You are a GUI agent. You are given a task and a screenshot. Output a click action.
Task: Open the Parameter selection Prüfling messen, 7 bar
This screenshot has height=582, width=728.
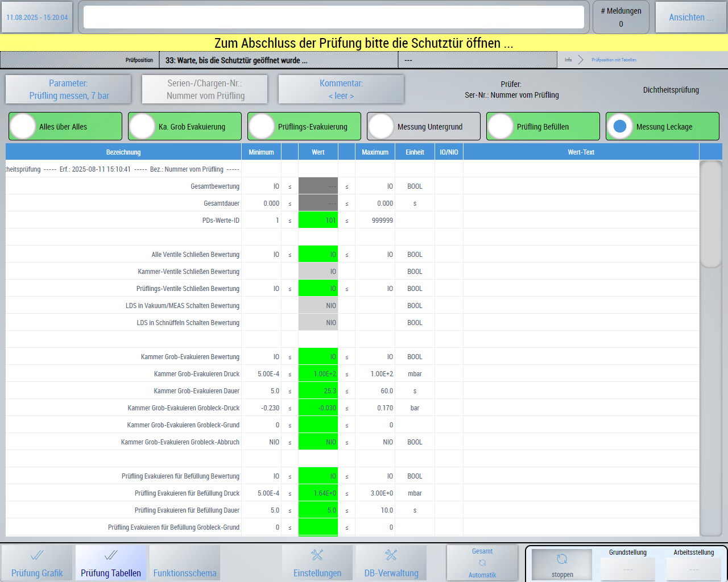[68, 90]
